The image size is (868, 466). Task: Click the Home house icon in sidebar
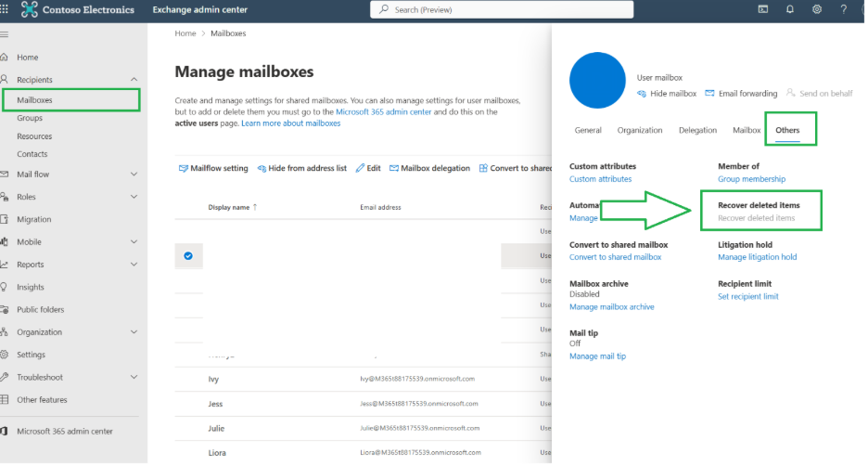click(x=5, y=57)
